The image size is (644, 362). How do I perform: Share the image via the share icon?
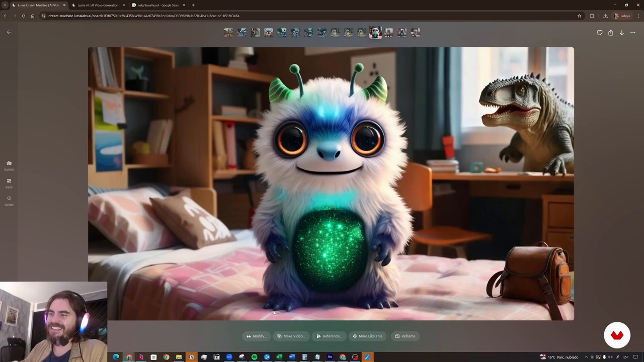(611, 33)
